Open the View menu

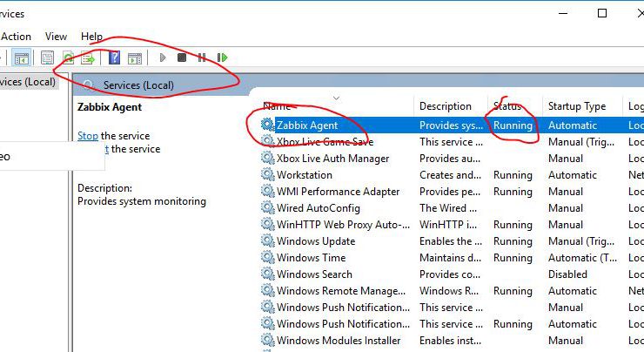tap(56, 37)
